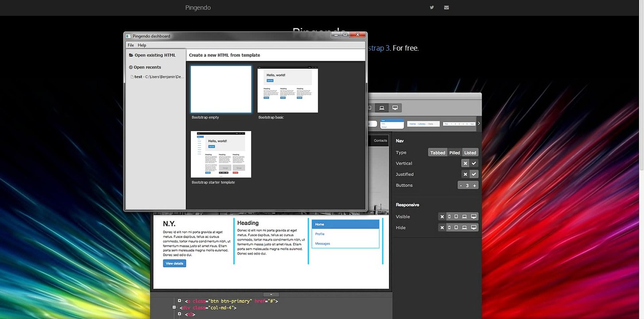Toggle Hide on phone icon
The width and height of the screenshot is (644, 319).
point(449,228)
